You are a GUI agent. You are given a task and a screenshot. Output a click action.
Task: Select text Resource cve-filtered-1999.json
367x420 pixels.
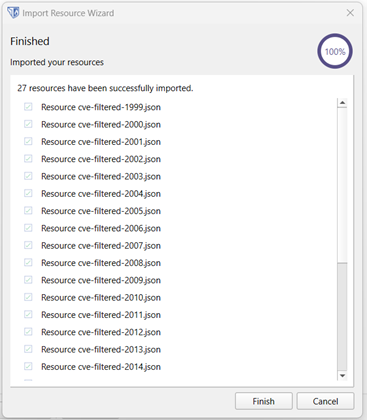pyautogui.click(x=101, y=107)
